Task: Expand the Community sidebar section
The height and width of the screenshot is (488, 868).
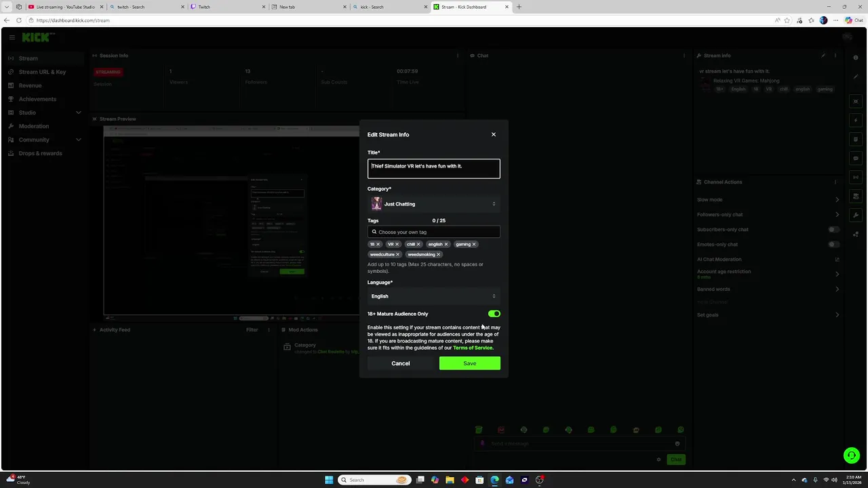Action: click(78, 140)
